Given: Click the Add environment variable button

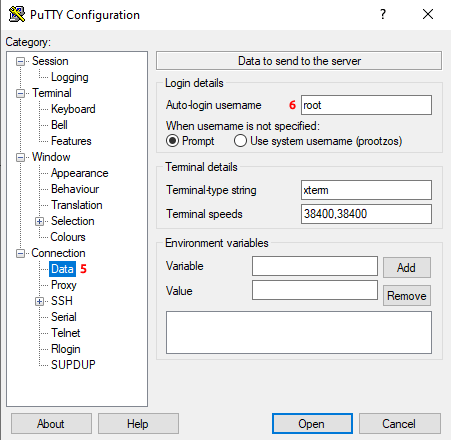Looking at the screenshot, I should pos(407,267).
